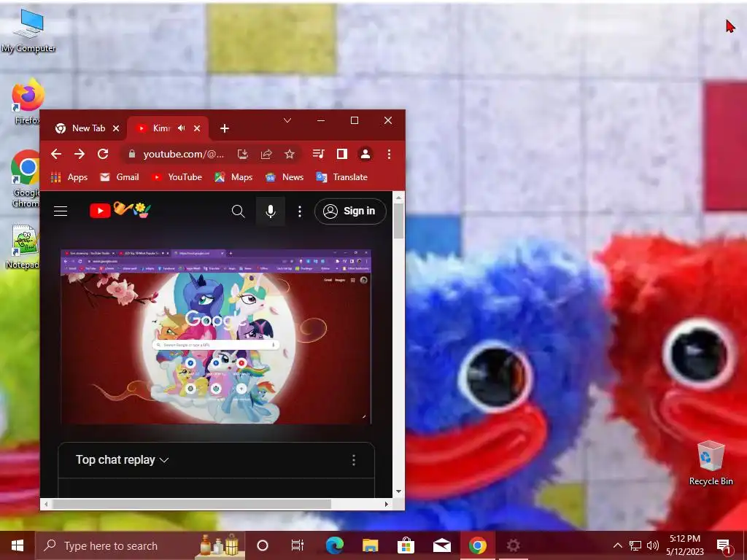
Task: Open clock showing 5:12 PM
Action: tap(685, 545)
